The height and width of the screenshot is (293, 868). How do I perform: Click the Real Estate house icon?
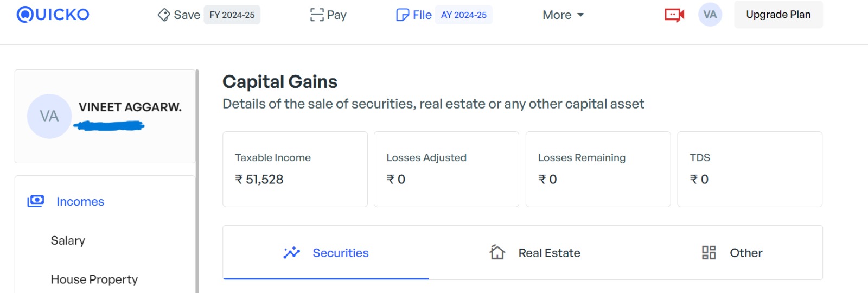[x=497, y=252]
